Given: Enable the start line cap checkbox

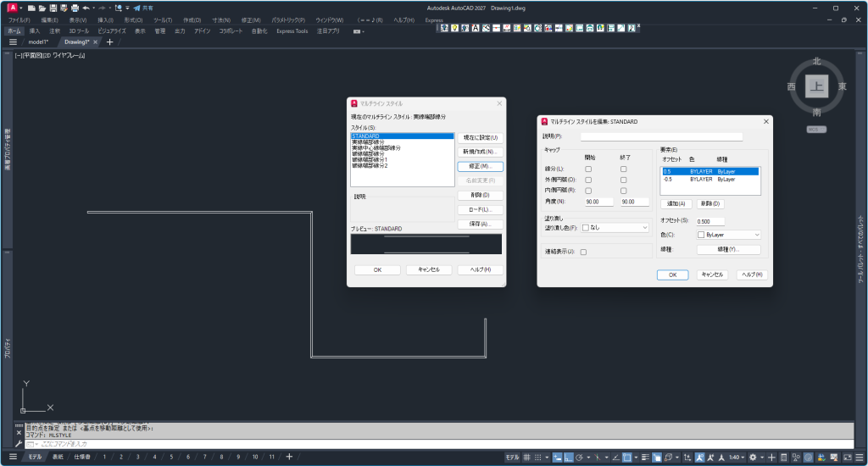Looking at the screenshot, I should 588,169.
